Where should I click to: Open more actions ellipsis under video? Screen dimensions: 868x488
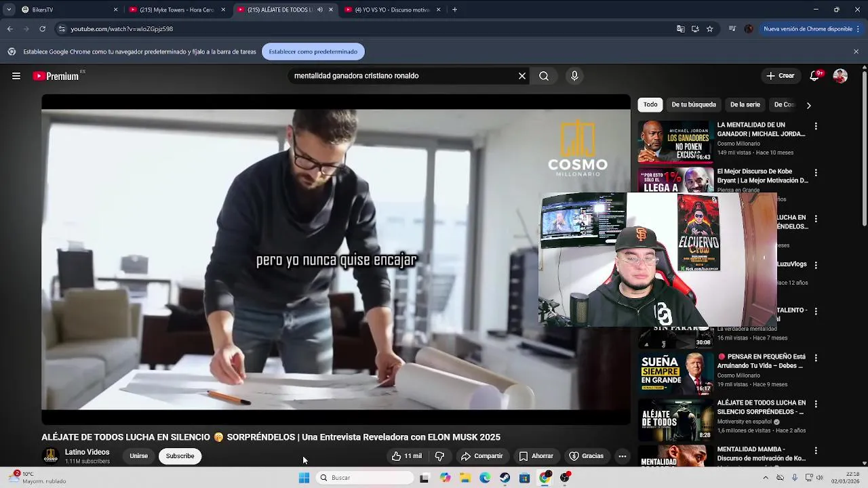point(623,456)
